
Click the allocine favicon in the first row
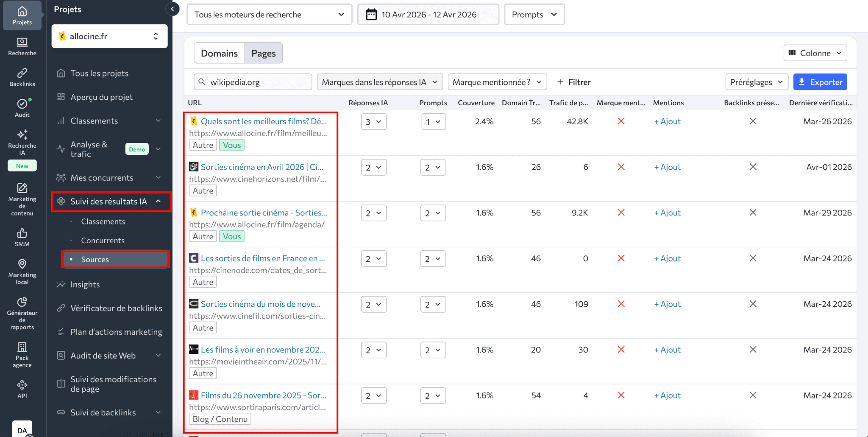[194, 121]
